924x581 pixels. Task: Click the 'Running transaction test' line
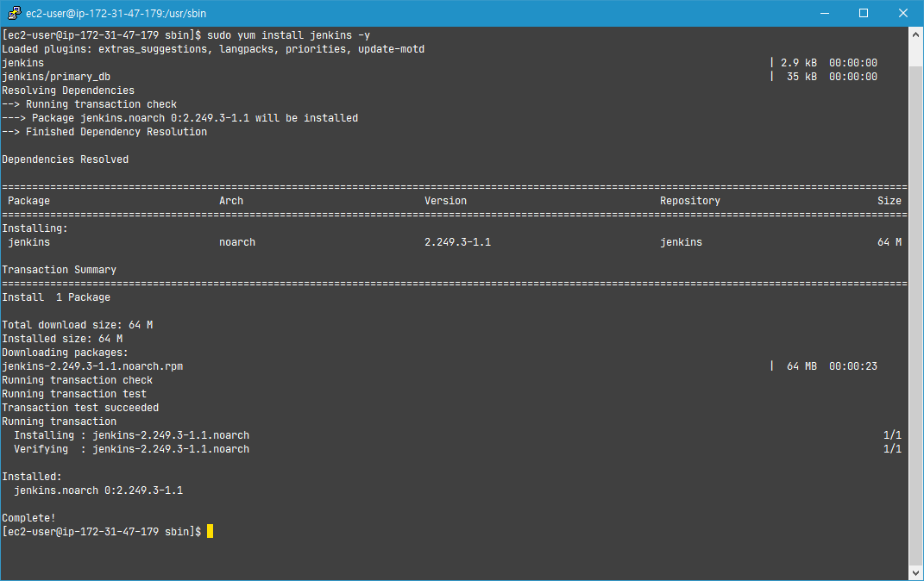point(74,394)
